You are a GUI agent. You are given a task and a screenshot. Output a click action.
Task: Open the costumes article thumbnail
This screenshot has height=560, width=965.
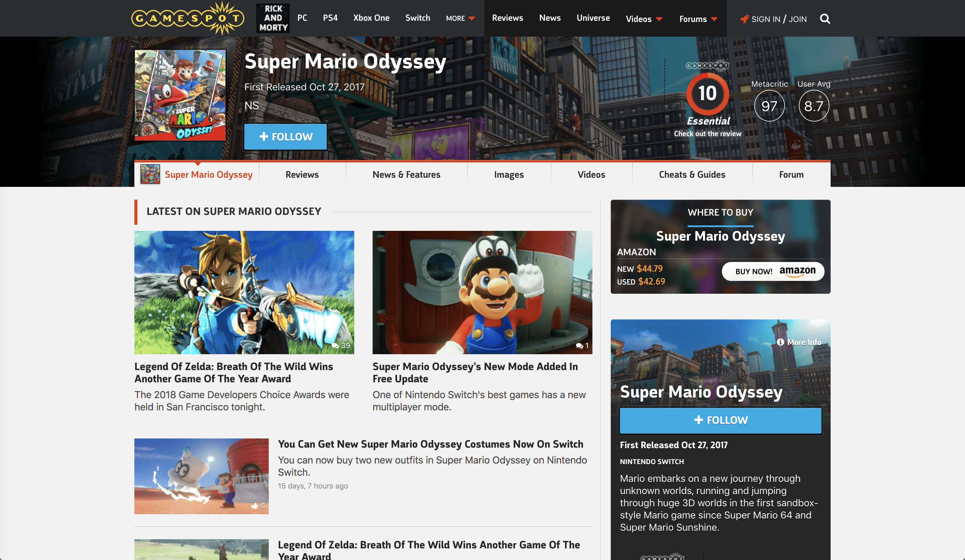202,476
